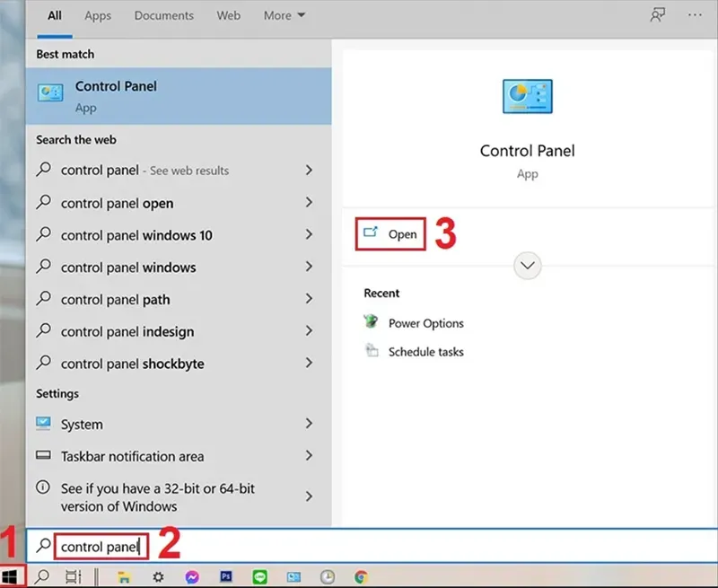Open the three-dot options menu
The height and width of the screenshot is (588, 718).
pos(695,15)
